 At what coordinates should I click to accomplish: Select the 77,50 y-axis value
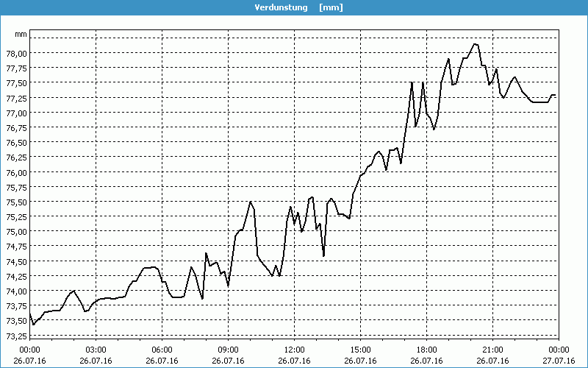pos(17,83)
